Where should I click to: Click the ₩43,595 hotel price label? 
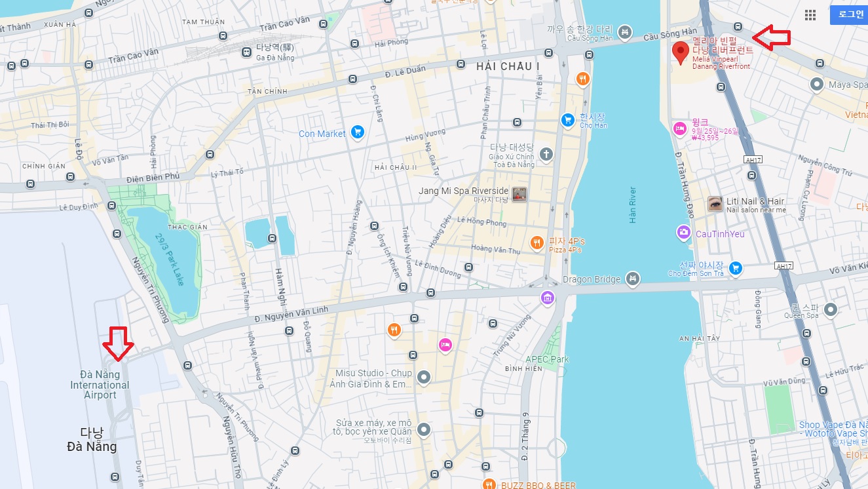pos(705,138)
